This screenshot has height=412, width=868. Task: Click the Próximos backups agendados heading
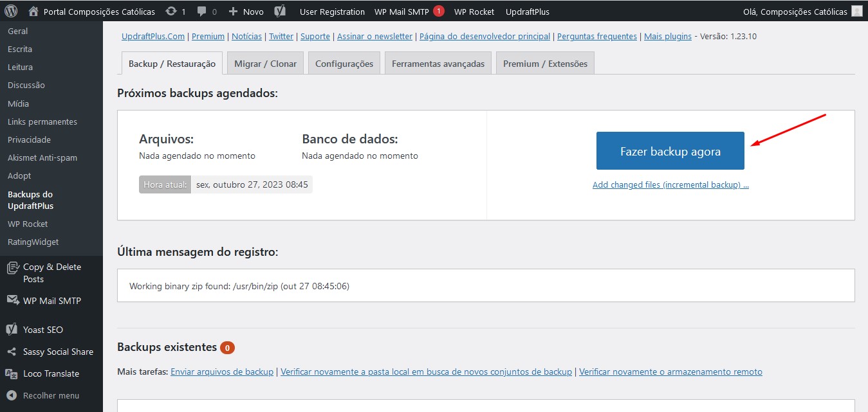[198, 93]
